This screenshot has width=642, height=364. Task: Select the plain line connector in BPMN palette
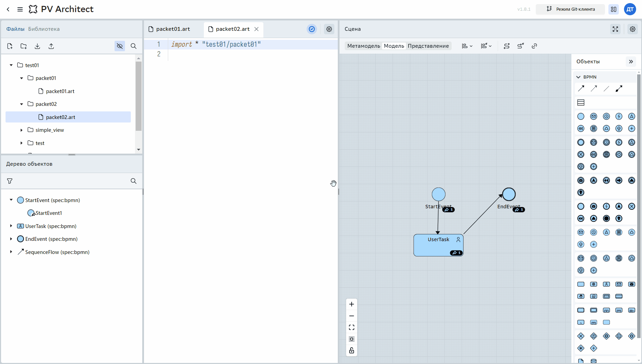(x=606, y=89)
